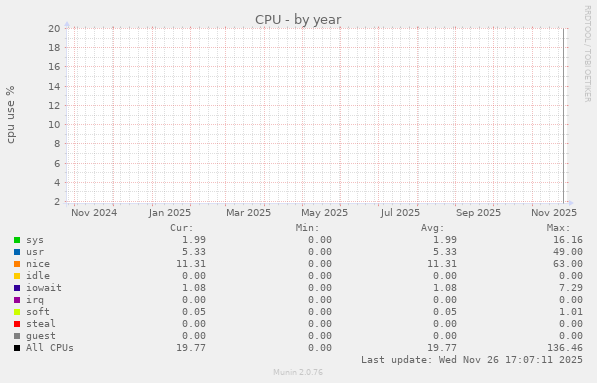
Task: Click the 'Munin 2.0.76' version text
Action: pyautogui.click(x=298, y=372)
